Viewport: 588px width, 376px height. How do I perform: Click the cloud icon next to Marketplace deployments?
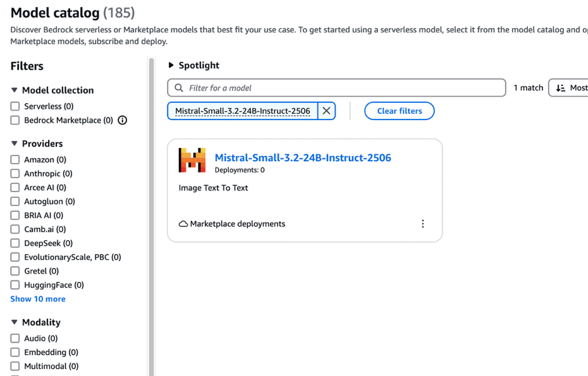click(x=183, y=224)
